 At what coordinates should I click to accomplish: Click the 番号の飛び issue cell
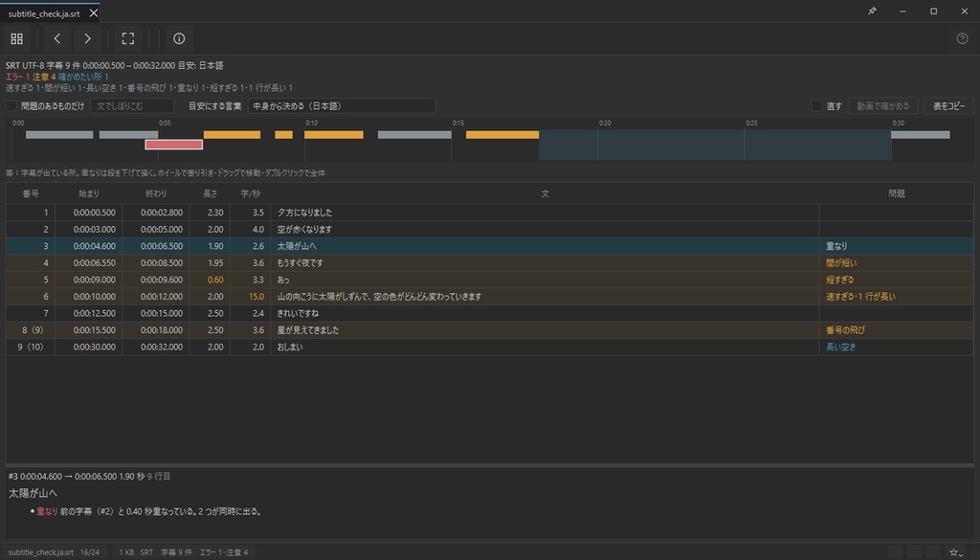[x=896, y=330]
